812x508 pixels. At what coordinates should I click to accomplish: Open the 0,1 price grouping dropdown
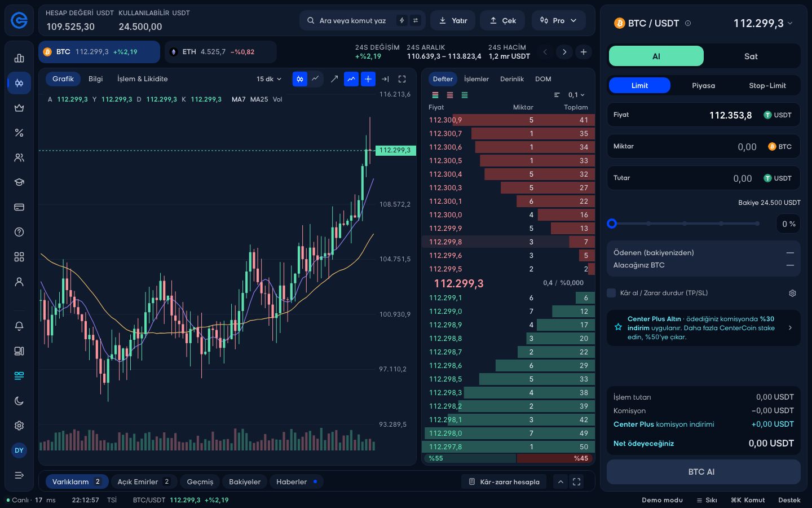pos(576,95)
